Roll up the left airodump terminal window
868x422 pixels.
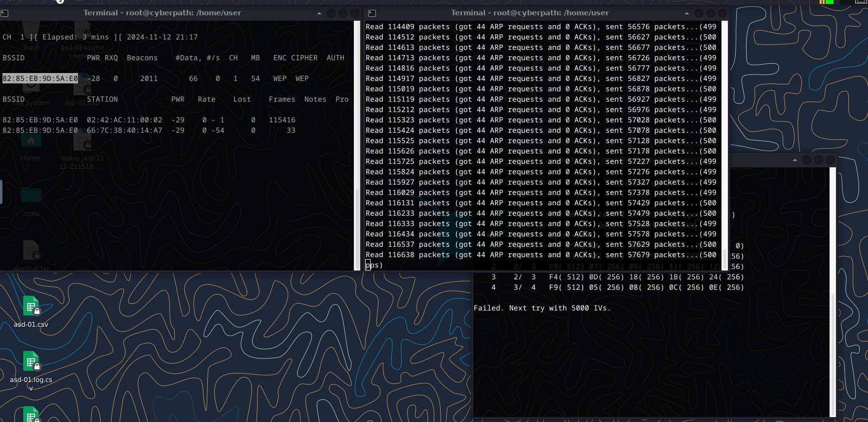tap(319, 13)
